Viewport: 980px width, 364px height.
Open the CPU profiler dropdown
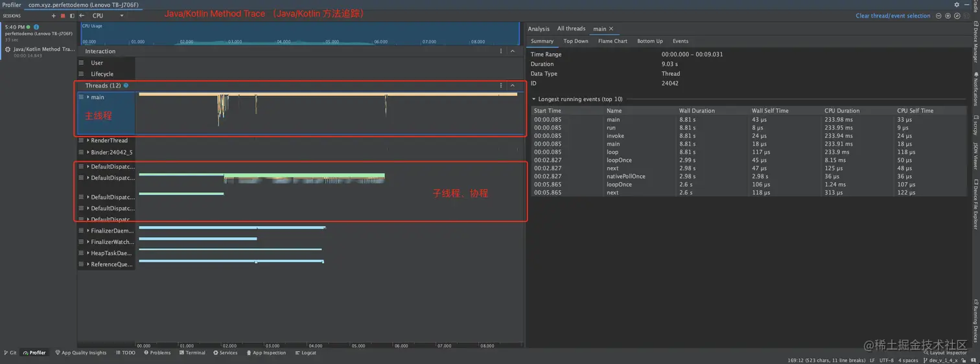108,16
